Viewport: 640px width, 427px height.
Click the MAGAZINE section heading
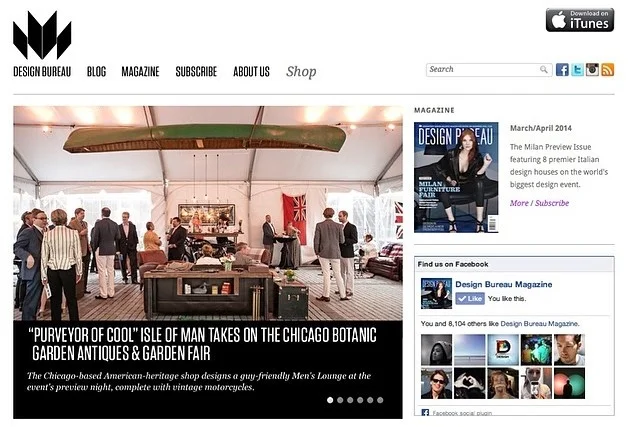pyautogui.click(x=434, y=110)
